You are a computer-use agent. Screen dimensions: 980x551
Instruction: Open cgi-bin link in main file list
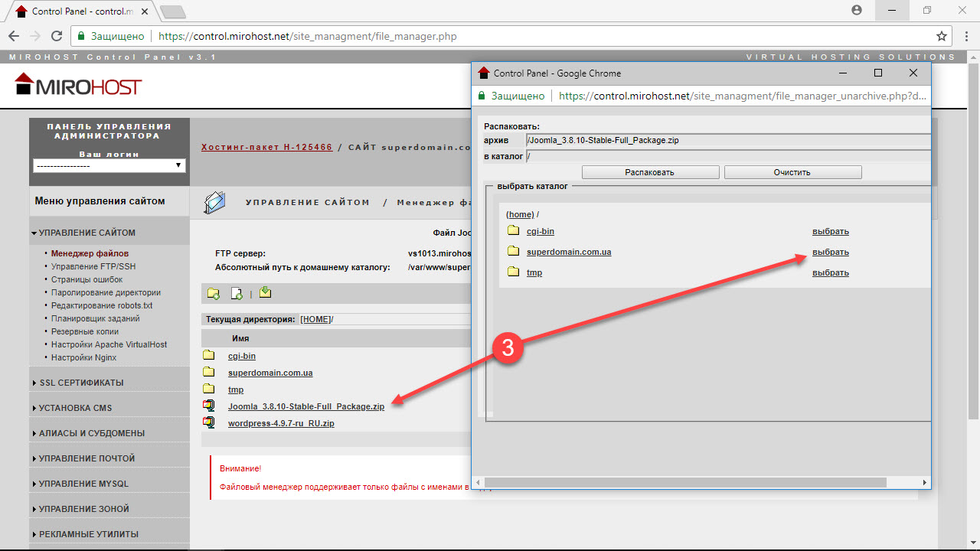pos(242,356)
